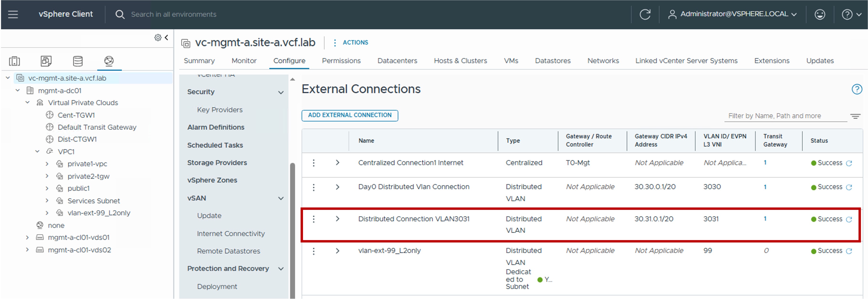Sort table by the Name column header
This screenshot has height=299, width=868.
366,141
